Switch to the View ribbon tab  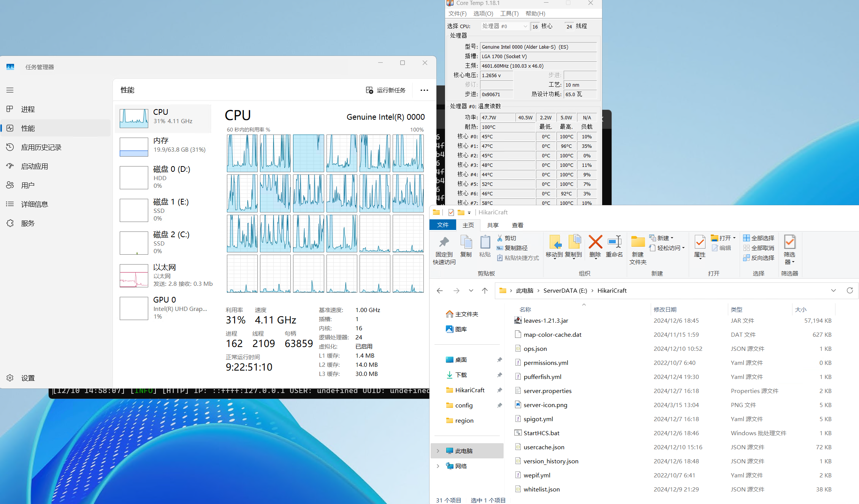[517, 225]
